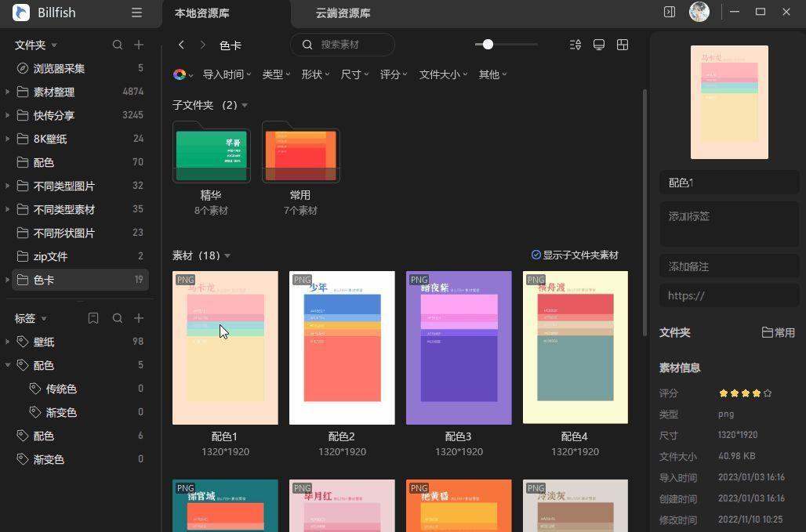The width and height of the screenshot is (806, 532).
Task: Click the sort order icon in toolbar
Action: click(x=575, y=45)
